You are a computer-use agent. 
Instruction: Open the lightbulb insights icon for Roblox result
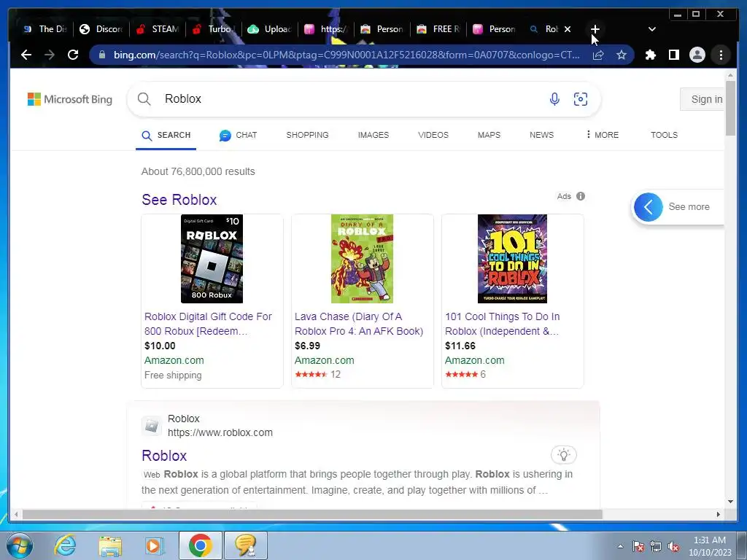click(564, 455)
